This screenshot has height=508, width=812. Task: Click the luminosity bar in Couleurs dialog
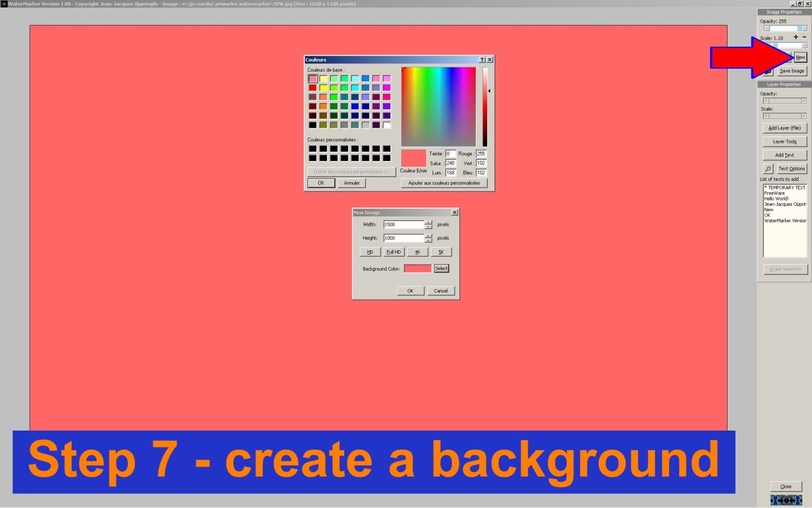tap(485, 107)
